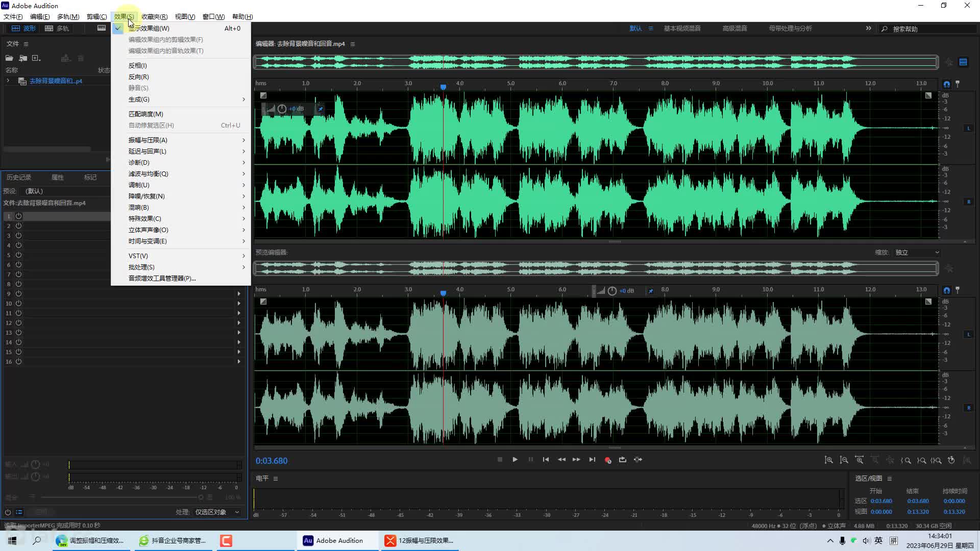980x551 pixels.
Task: Click preview editor volume knob +0 dB
Action: (612, 291)
